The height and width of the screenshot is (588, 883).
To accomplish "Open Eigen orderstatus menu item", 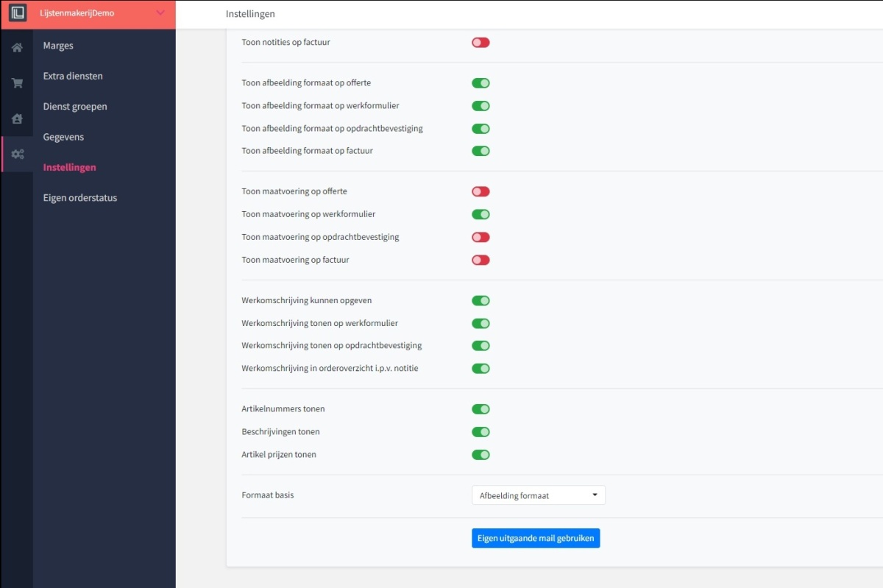I will pos(80,198).
